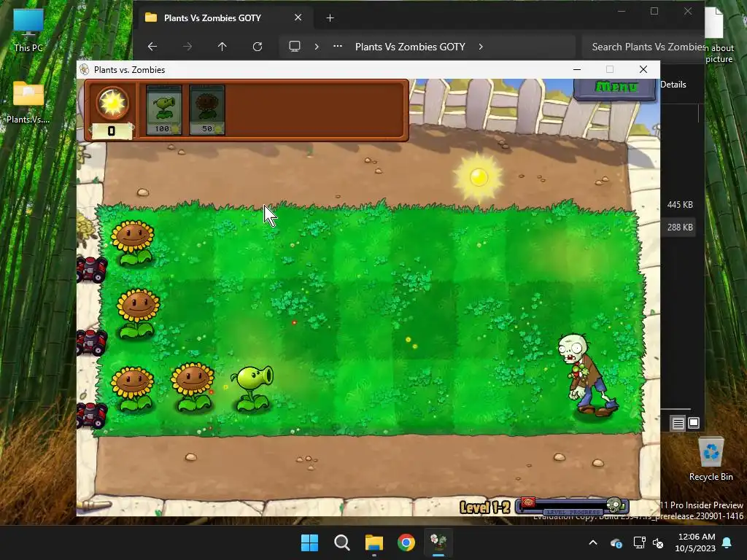Click the middle lawn mower
Viewport: 747px width, 560px height.
pyautogui.click(x=91, y=343)
